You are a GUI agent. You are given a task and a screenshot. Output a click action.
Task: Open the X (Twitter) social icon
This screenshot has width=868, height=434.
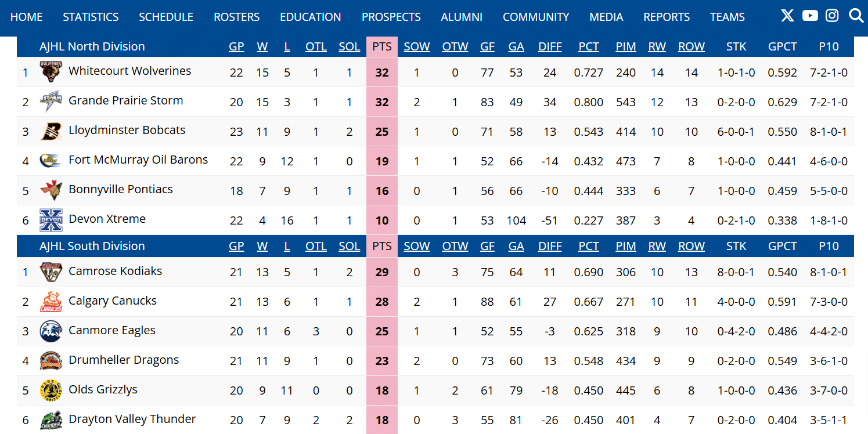(787, 16)
